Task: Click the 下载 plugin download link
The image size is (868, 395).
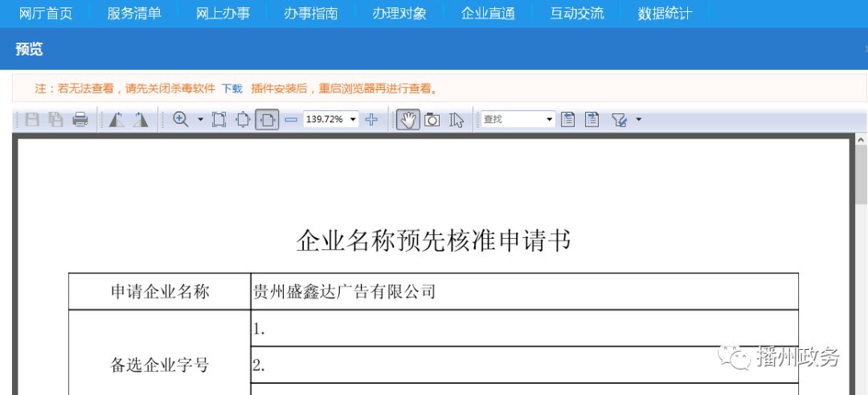Action: coord(231,88)
